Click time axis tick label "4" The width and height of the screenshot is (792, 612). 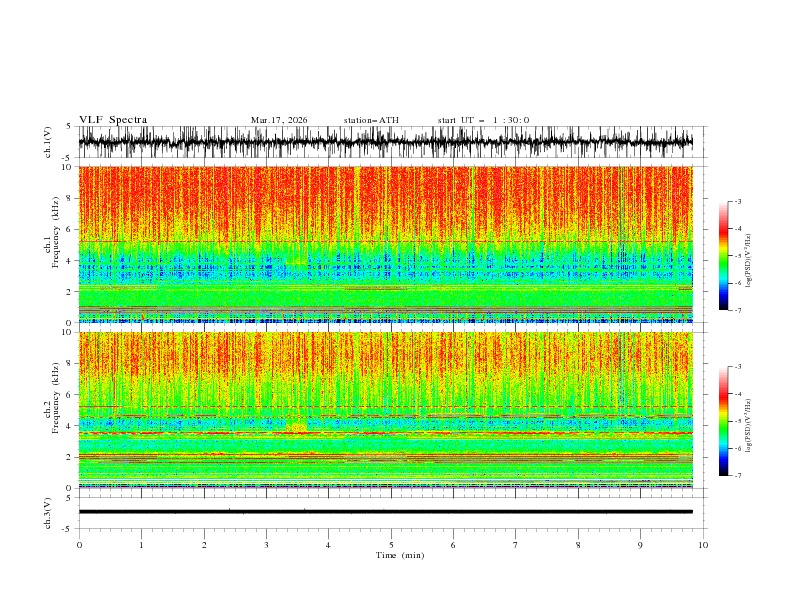coord(328,545)
